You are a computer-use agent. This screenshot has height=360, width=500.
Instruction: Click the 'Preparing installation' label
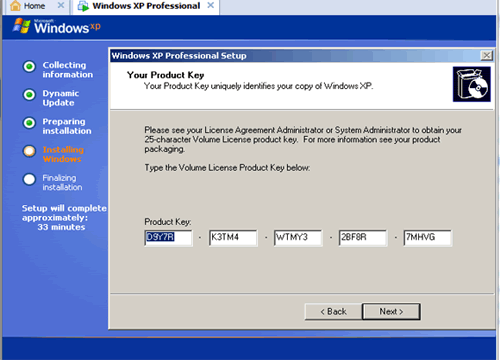coord(67,126)
